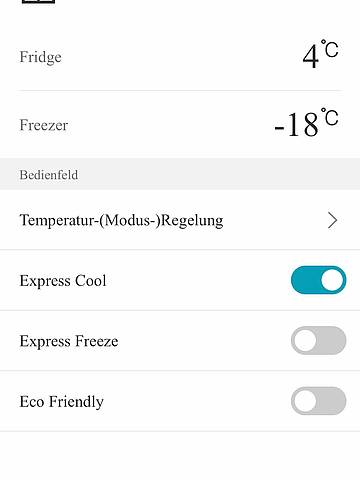Click the Express Cool text label
The image size is (360, 480).
(63, 281)
